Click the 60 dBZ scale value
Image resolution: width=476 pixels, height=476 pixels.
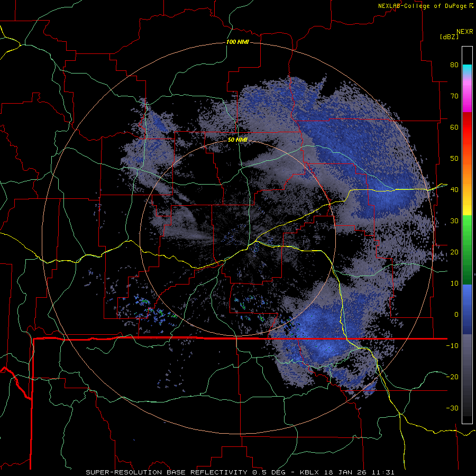[454, 127]
